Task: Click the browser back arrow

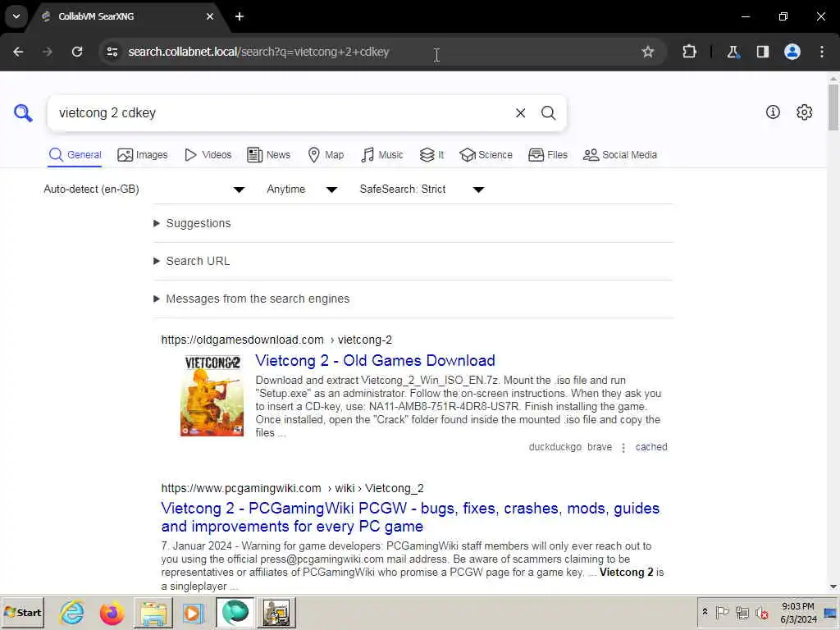Action: click(18, 52)
